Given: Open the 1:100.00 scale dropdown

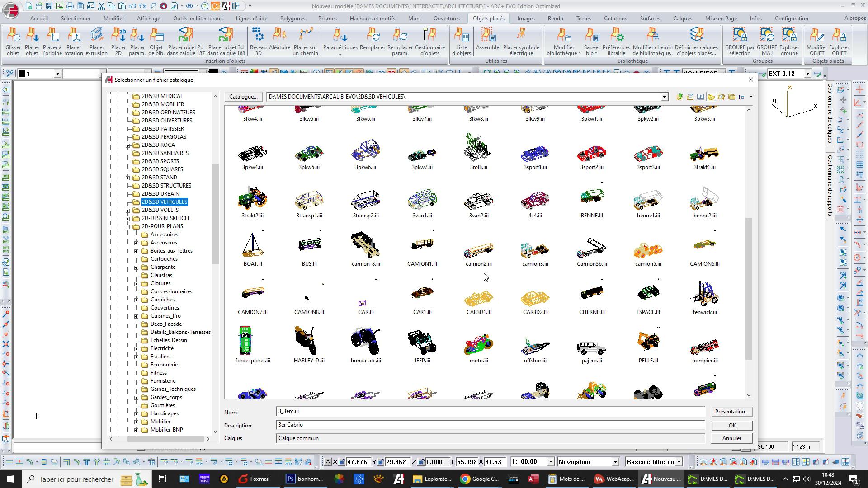Looking at the screenshot, I should (550, 462).
